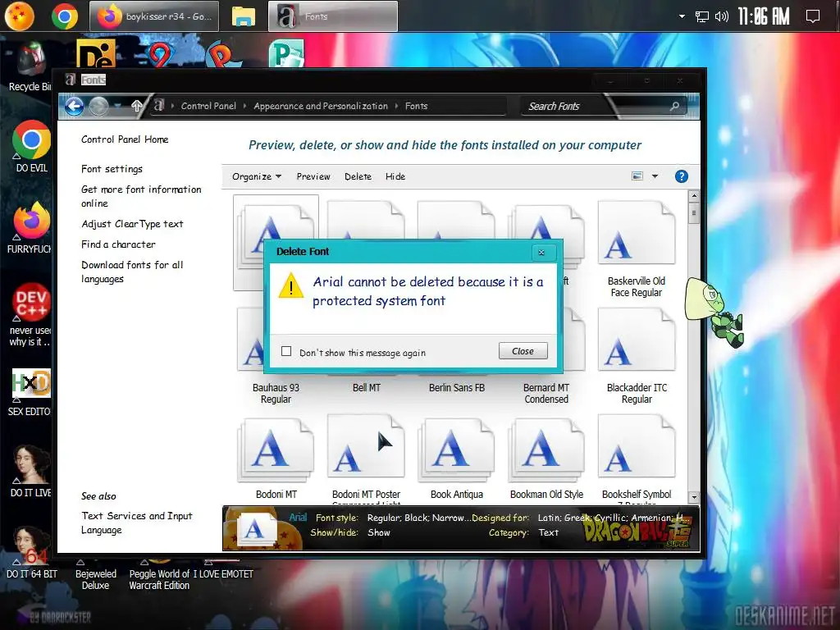Click the Fonts taskbar button
This screenshot has height=630, width=840.
(x=333, y=16)
